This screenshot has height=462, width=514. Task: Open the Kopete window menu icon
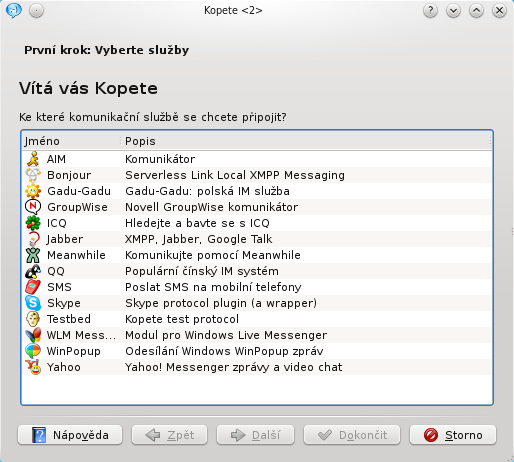tap(14, 10)
